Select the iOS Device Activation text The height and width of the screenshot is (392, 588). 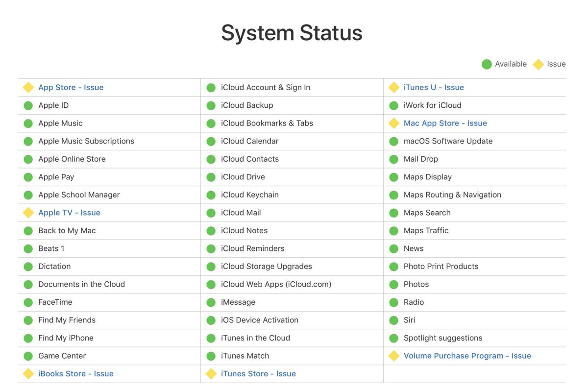tap(260, 320)
